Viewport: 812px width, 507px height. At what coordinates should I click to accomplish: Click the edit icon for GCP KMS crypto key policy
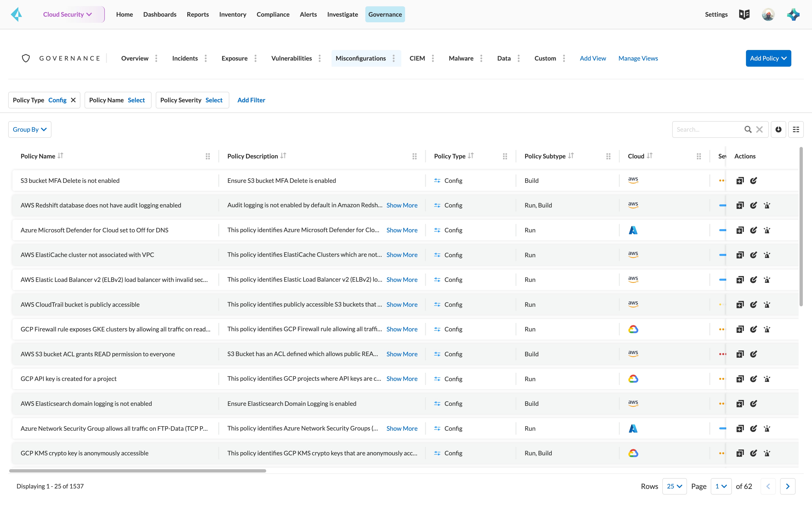point(753,453)
